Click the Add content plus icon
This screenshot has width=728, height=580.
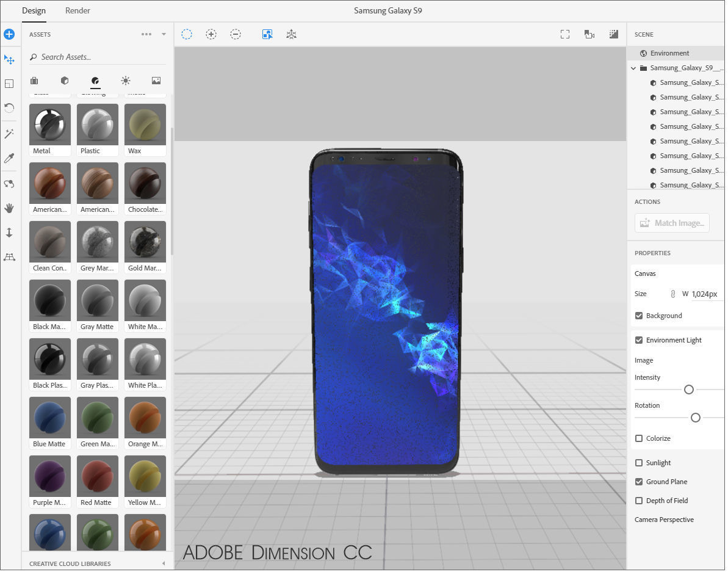pos(9,34)
